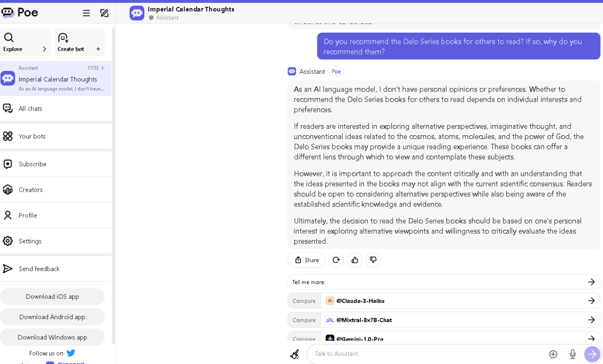Dislike the response with thumbs down

click(373, 260)
